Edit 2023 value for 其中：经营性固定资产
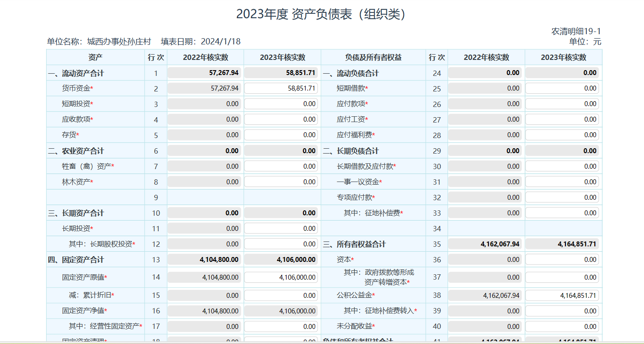This screenshot has height=344, width=644. tap(281, 326)
